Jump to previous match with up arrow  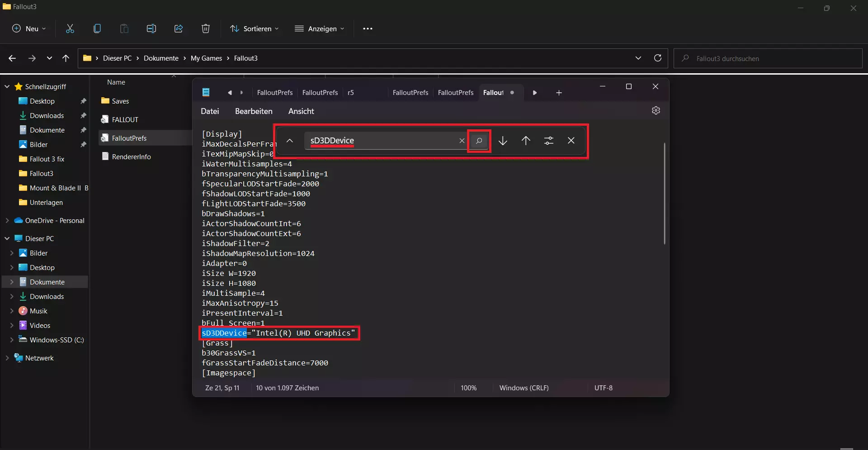click(x=526, y=141)
